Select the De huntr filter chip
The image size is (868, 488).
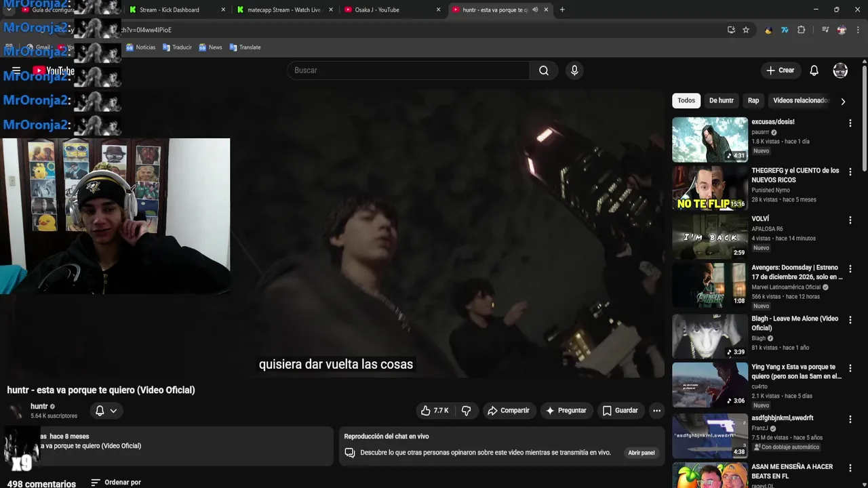tap(721, 100)
